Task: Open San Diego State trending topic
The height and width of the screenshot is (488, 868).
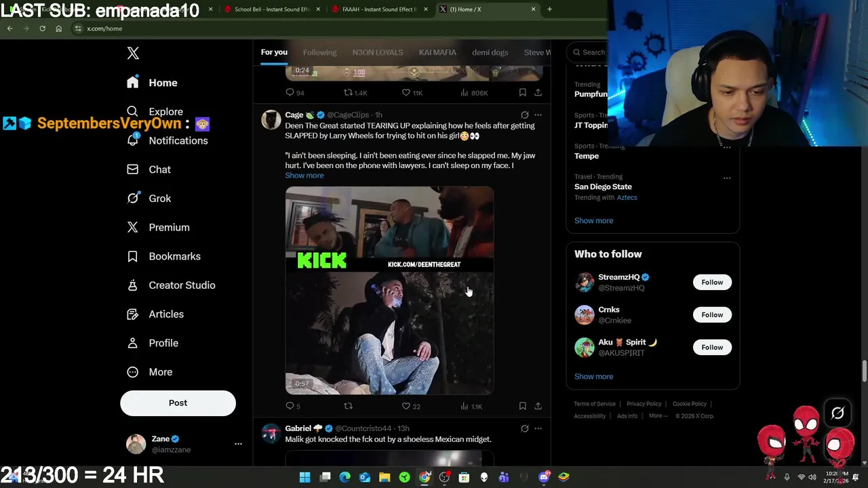Action: [603, 187]
